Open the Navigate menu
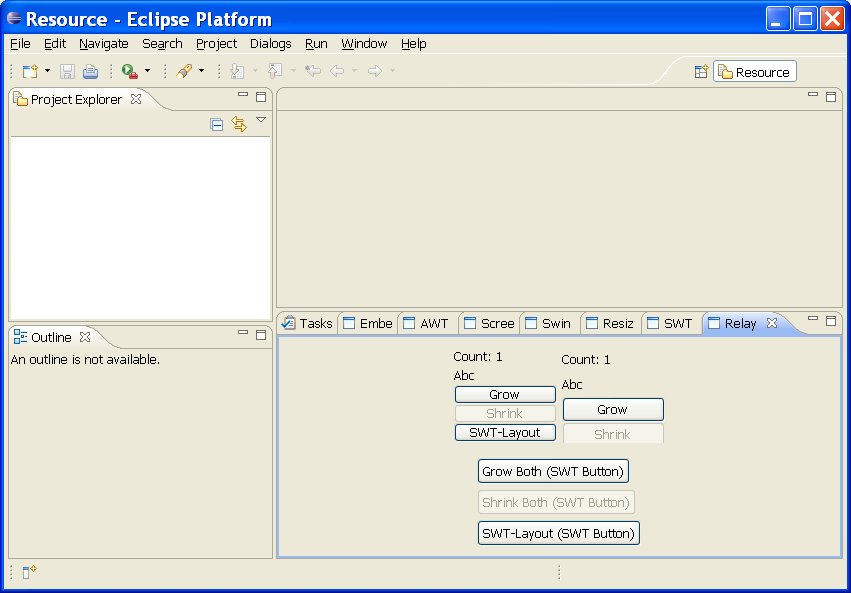The width and height of the screenshot is (851, 593). pos(104,44)
